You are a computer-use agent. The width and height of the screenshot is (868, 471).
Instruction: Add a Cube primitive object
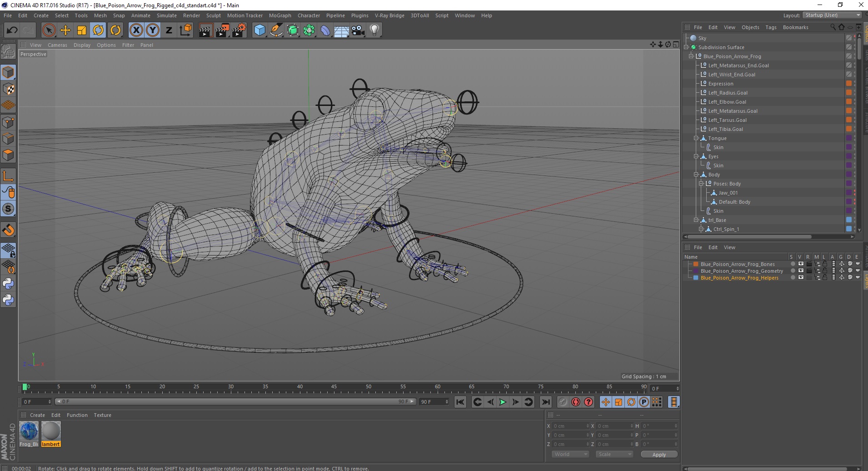click(x=259, y=30)
